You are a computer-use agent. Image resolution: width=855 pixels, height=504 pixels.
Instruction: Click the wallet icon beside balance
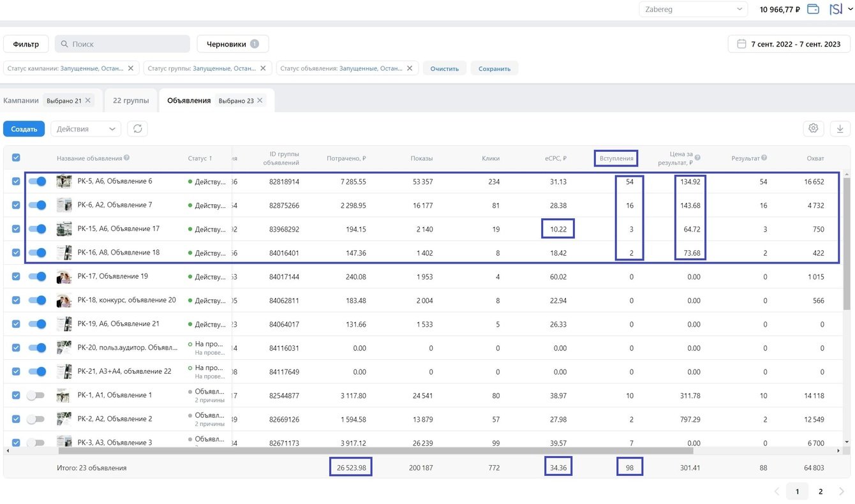point(813,9)
